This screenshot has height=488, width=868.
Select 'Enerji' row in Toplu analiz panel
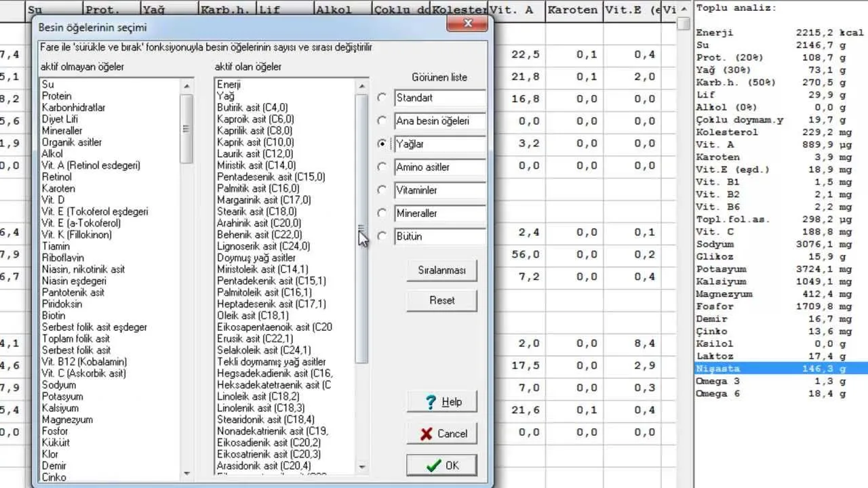coord(781,33)
